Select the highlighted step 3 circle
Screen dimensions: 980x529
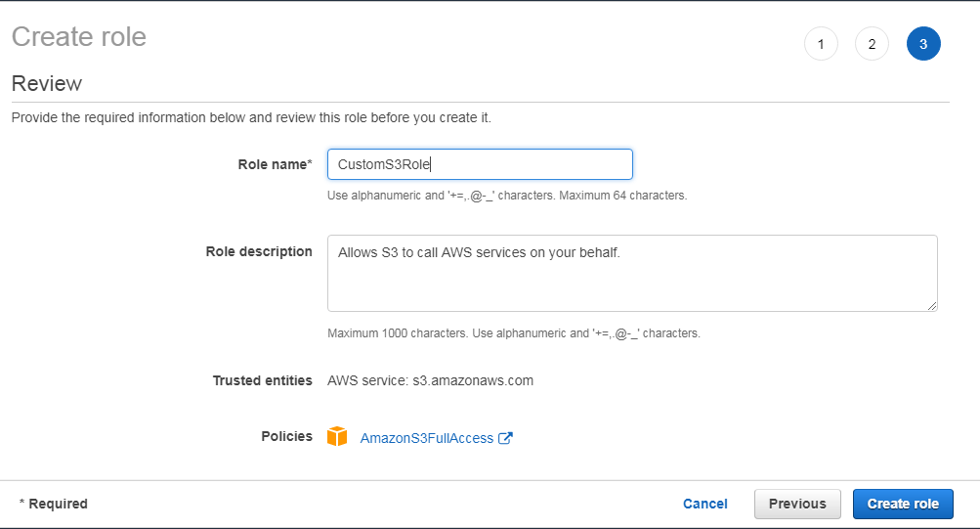click(923, 44)
